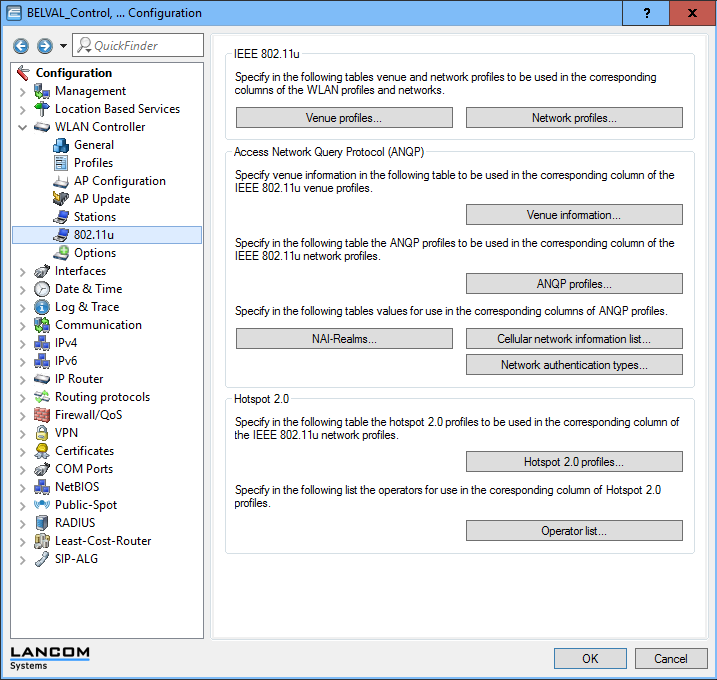Click the Firewall/QoS brick wall icon
The height and width of the screenshot is (680, 717).
click(42, 415)
